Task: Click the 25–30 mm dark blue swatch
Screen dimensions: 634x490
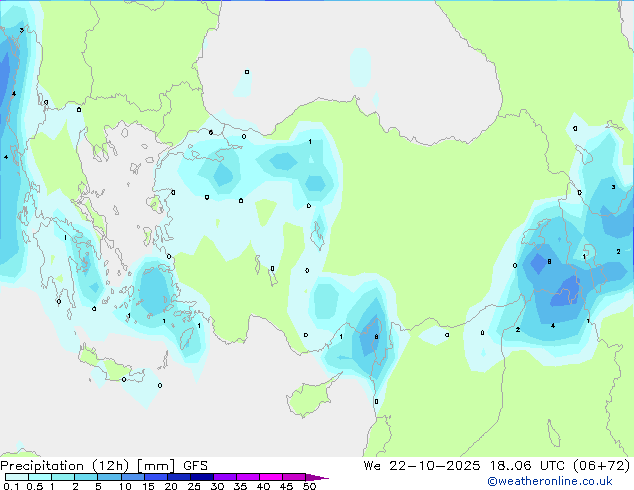Action: point(201,477)
